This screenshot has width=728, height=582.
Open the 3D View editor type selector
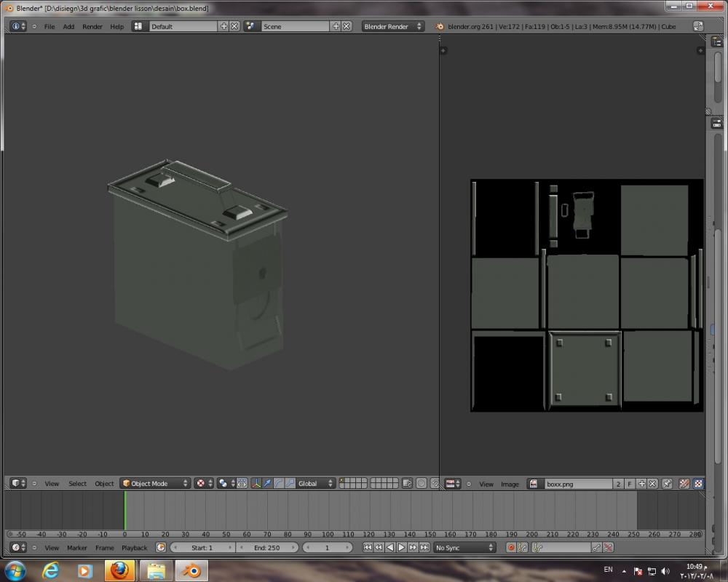(x=18, y=483)
